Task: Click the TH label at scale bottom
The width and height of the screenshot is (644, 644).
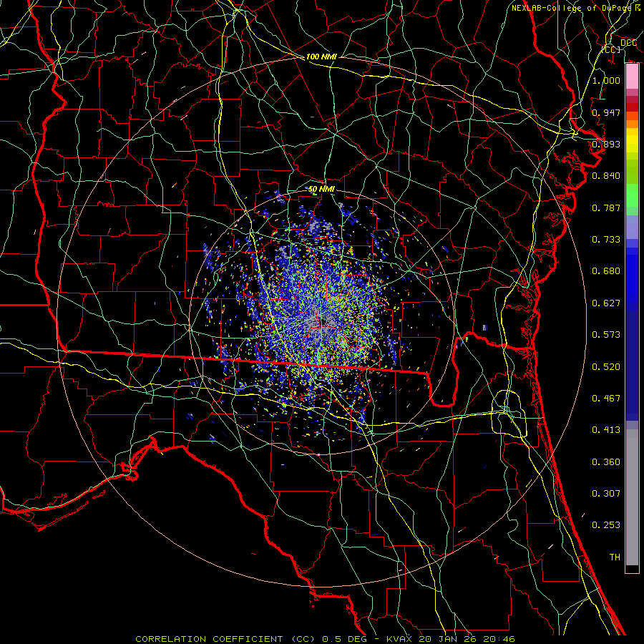Action: pyautogui.click(x=615, y=557)
